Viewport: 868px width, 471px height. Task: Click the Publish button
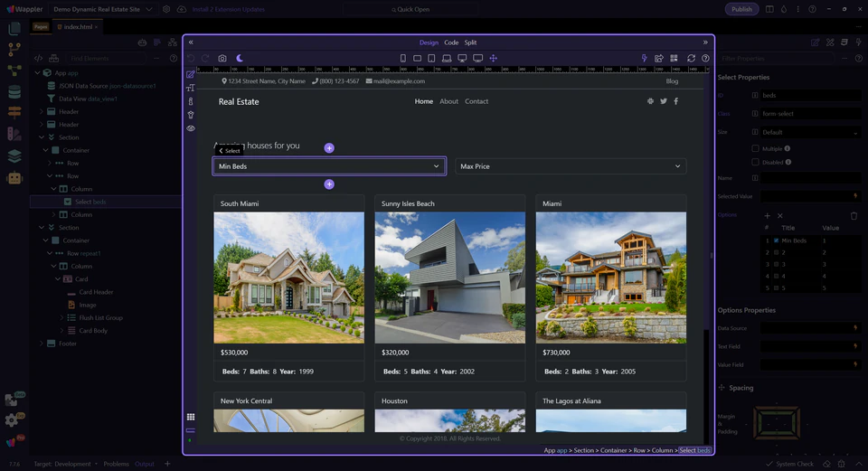[741, 9]
